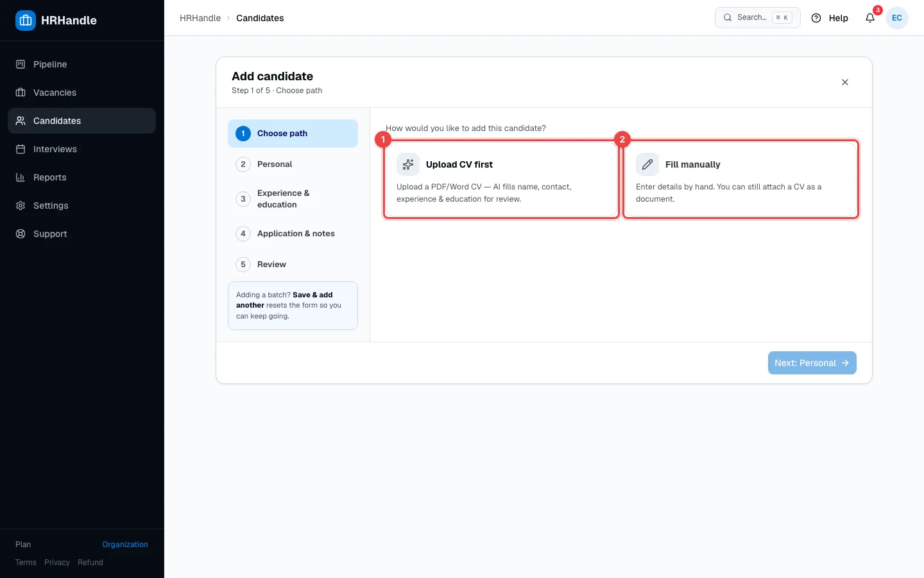Open the EC user avatar menu
Viewport: 924px width, 578px height.
(897, 18)
